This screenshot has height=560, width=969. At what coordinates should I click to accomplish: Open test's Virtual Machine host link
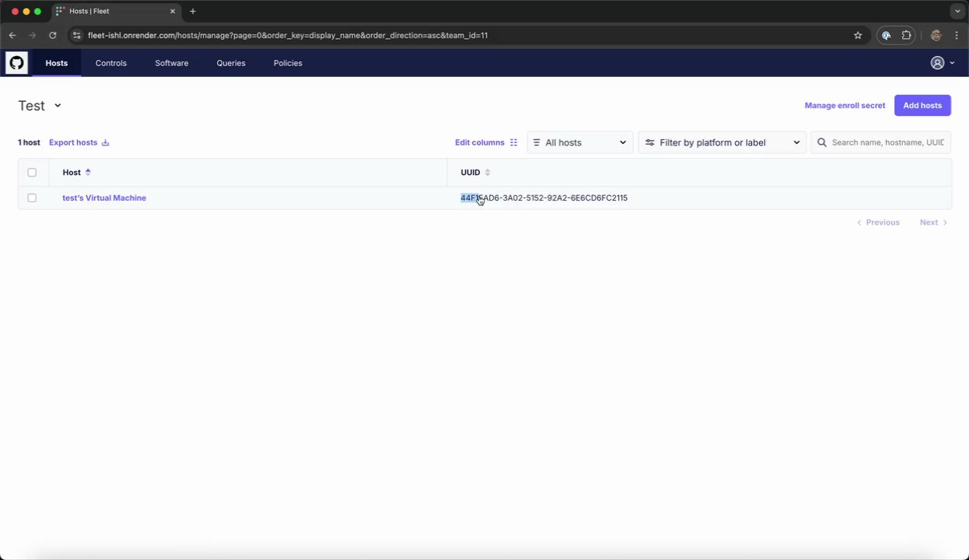(x=104, y=198)
